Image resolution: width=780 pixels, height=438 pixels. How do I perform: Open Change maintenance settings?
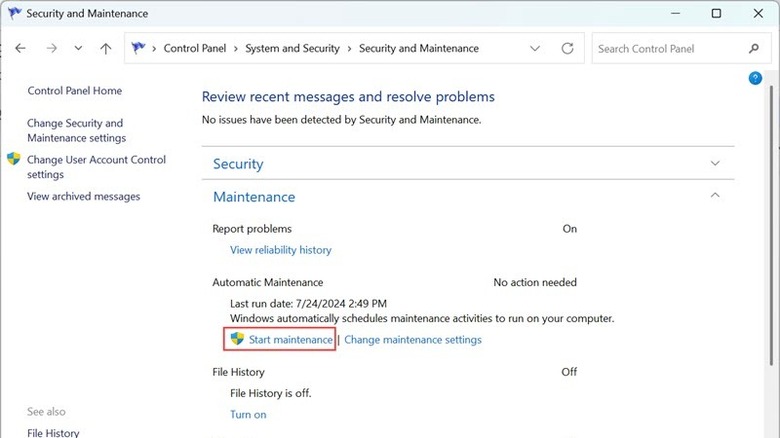(412, 340)
